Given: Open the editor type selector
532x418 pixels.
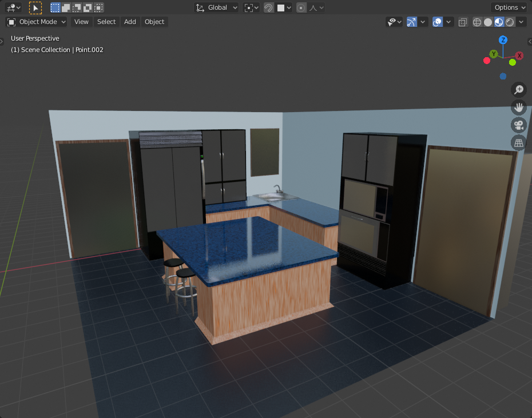Looking at the screenshot, I should 14,7.
